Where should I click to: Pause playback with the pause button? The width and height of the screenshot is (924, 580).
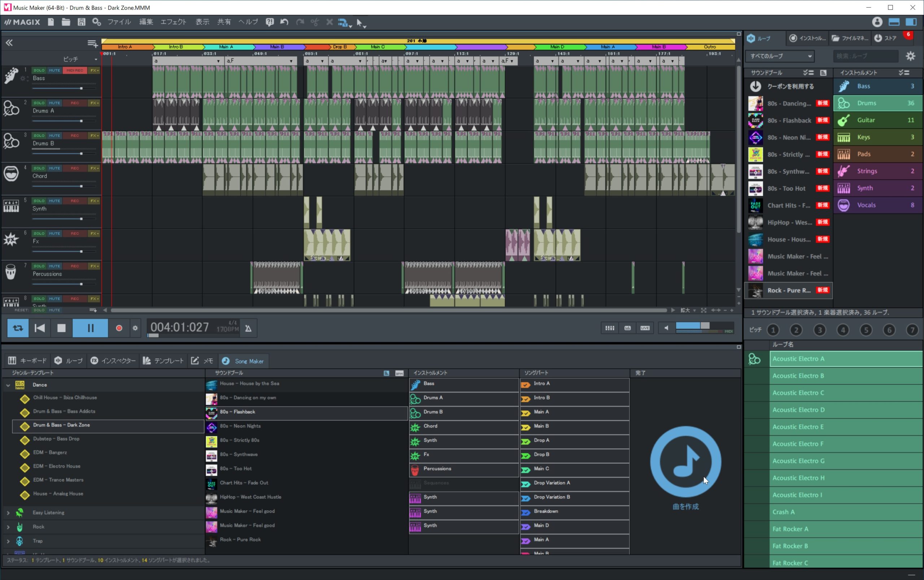[90, 328]
